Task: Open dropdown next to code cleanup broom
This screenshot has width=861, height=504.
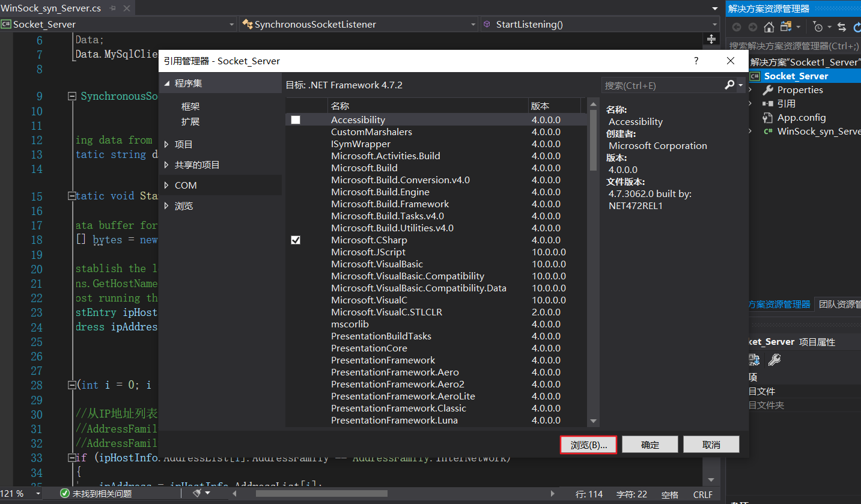Action: (x=208, y=494)
